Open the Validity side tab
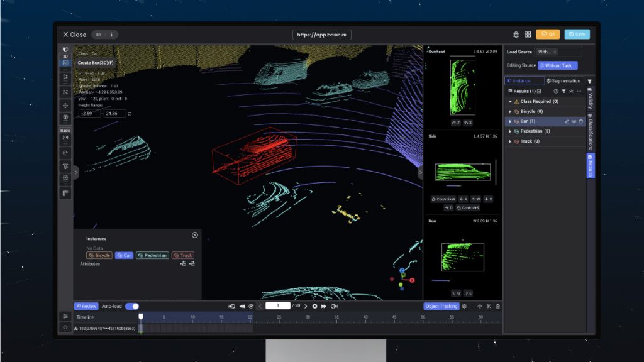 coord(590,99)
